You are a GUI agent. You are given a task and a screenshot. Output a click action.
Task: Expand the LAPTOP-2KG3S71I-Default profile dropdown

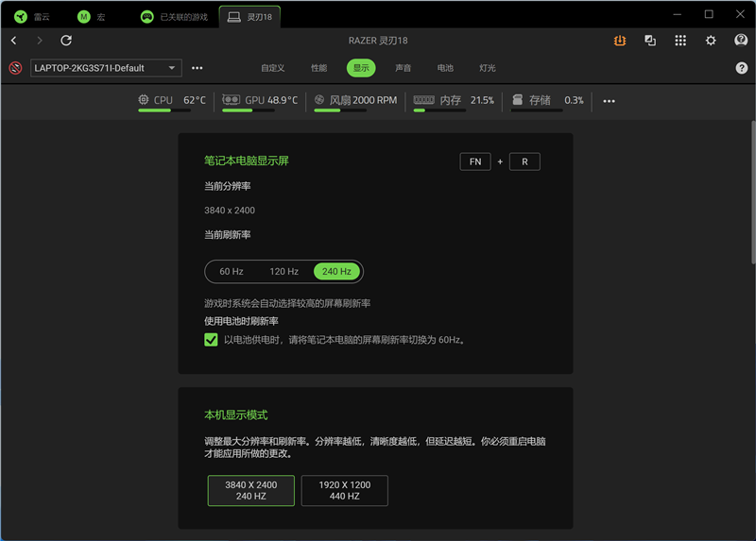106,68
